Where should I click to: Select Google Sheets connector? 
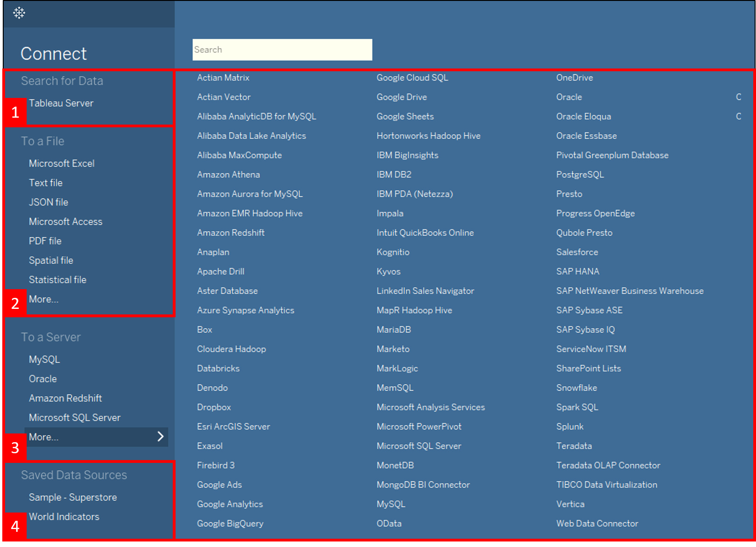(x=405, y=117)
